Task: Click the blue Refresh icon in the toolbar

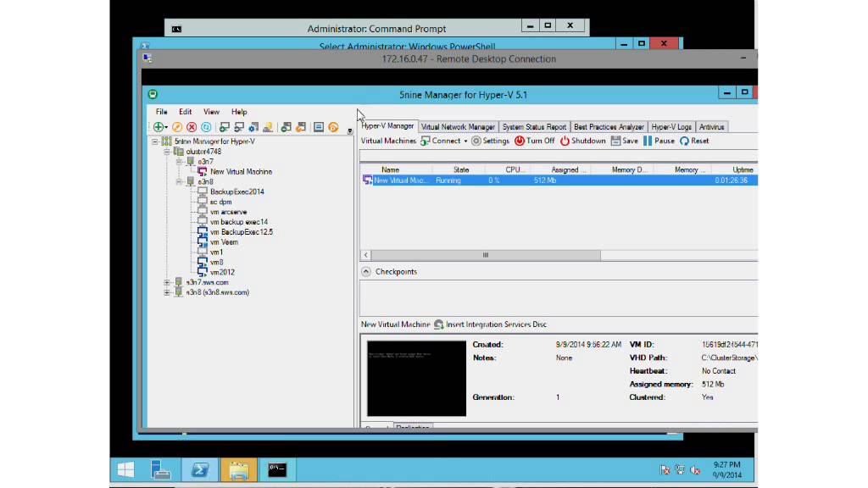Action: pos(205,127)
